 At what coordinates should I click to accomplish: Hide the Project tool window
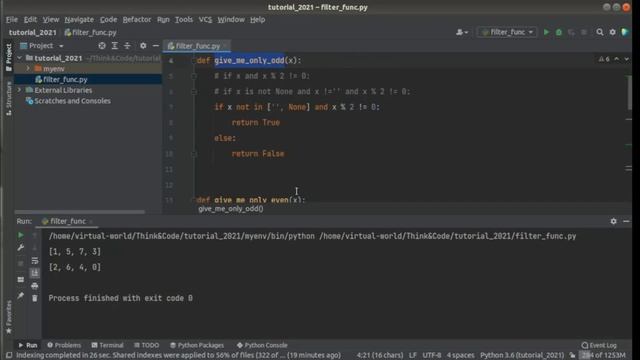[156, 46]
